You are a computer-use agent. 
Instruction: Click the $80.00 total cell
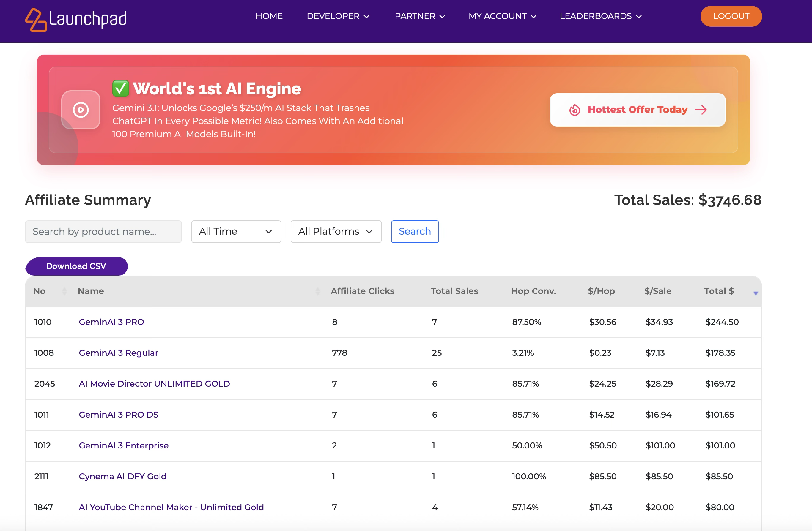click(720, 507)
